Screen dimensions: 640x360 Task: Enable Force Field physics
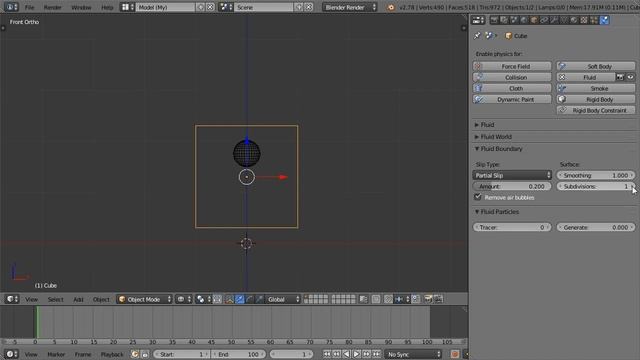(512, 66)
